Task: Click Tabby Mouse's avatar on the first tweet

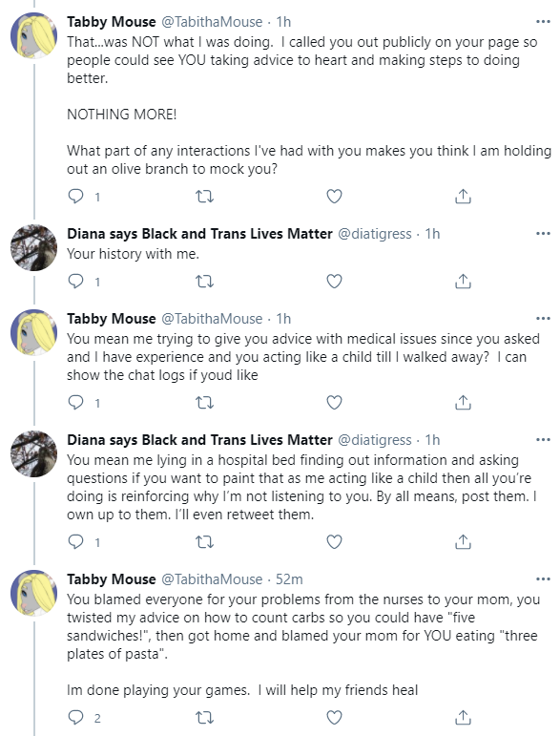Action: point(33,35)
